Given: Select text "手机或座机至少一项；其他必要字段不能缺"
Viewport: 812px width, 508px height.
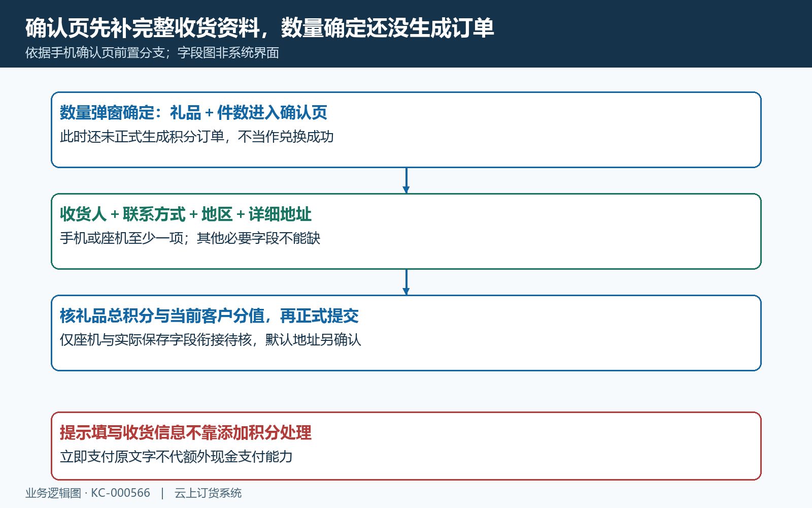Looking at the screenshot, I should (190, 238).
